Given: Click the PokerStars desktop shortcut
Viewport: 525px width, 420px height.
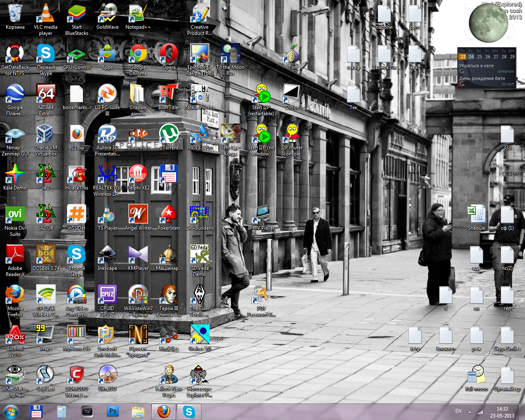Looking at the screenshot, I should (169, 218).
